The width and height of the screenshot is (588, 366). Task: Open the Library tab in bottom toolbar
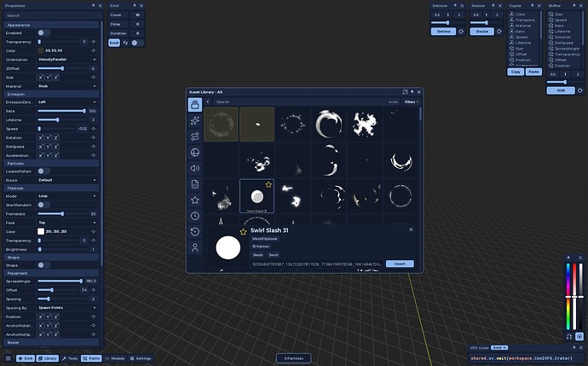(x=48, y=358)
